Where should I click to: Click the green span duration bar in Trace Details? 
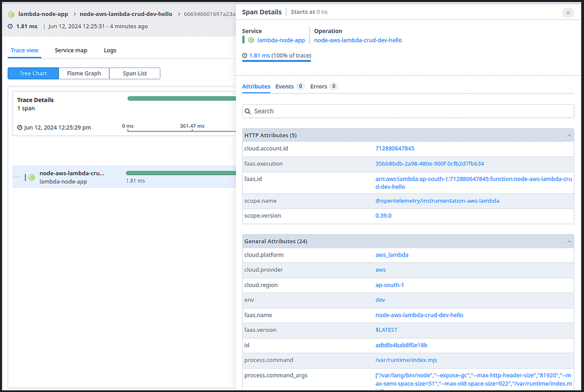click(181, 98)
